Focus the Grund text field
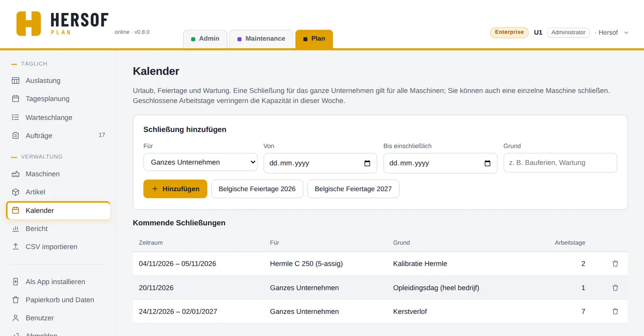644x336 pixels. pyautogui.click(x=560, y=163)
